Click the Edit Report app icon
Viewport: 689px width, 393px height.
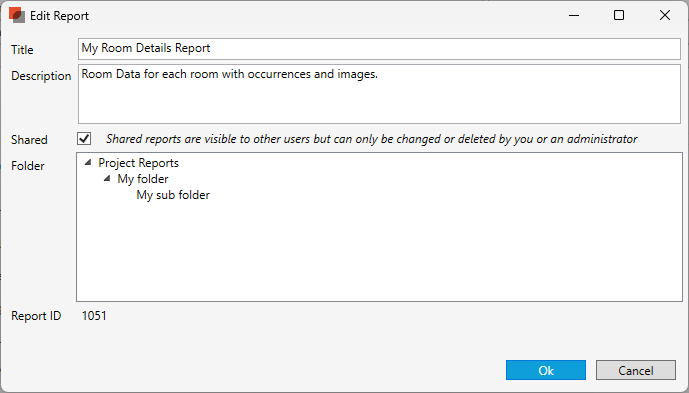(x=17, y=15)
